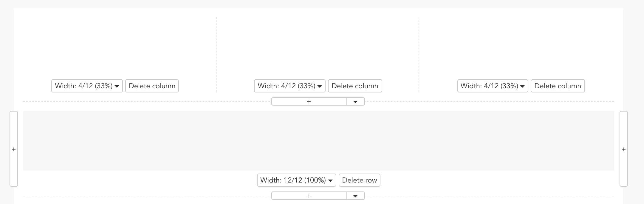
Task: Click Delete column for the middle column
Action: [355, 86]
